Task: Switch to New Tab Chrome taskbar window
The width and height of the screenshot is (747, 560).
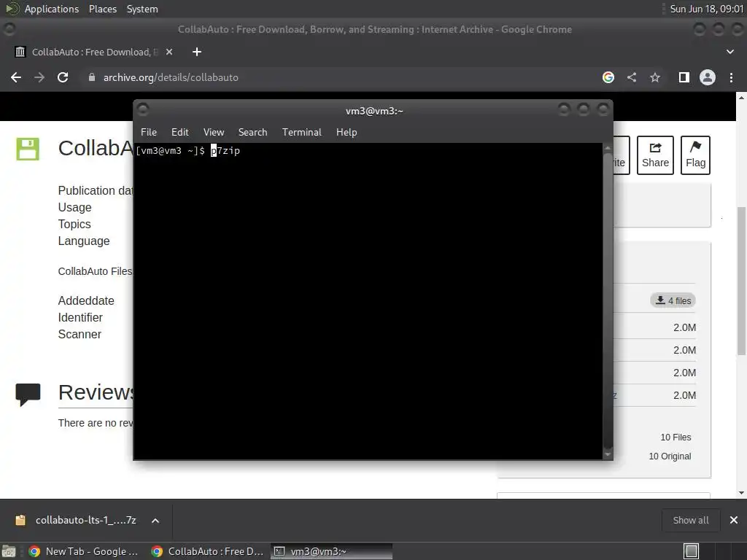Action: point(84,551)
